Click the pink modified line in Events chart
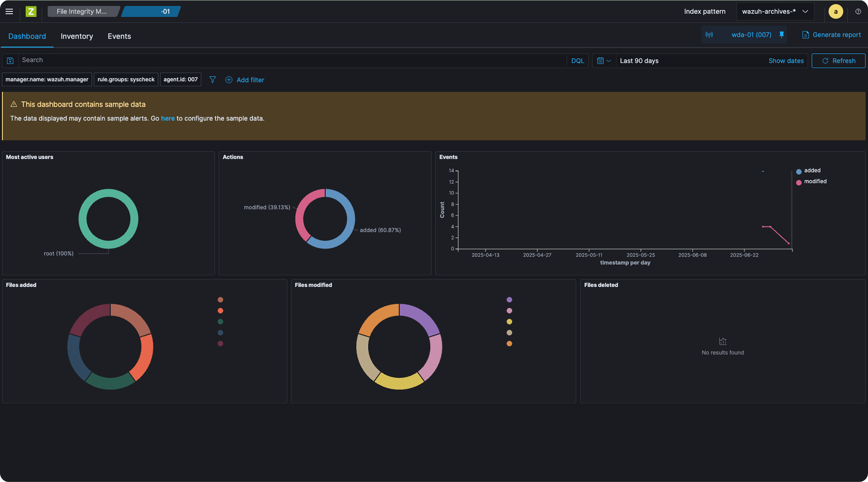This screenshot has width=868, height=482. [779, 234]
